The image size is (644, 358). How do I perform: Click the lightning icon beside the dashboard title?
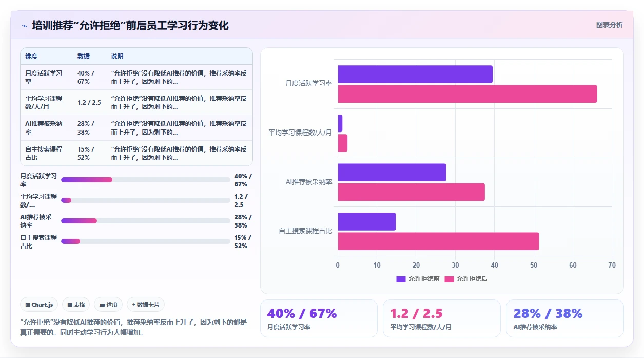pyautogui.click(x=24, y=26)
